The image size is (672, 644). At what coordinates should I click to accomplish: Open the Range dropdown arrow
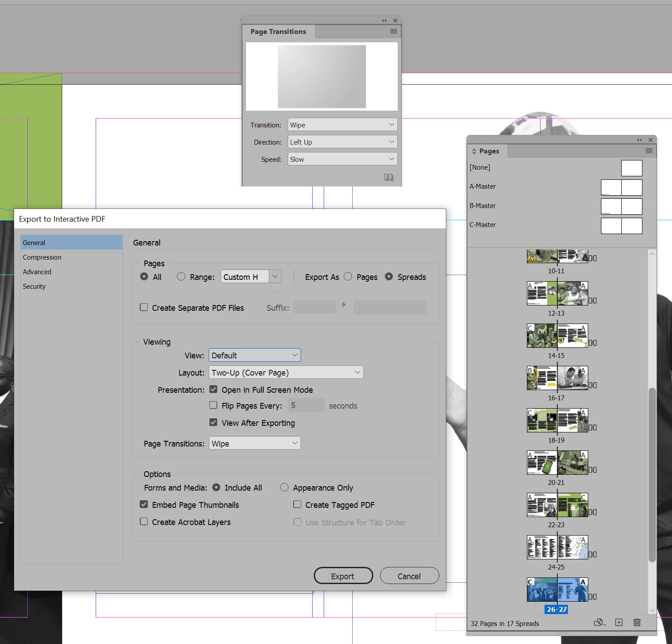click(275, 276)
